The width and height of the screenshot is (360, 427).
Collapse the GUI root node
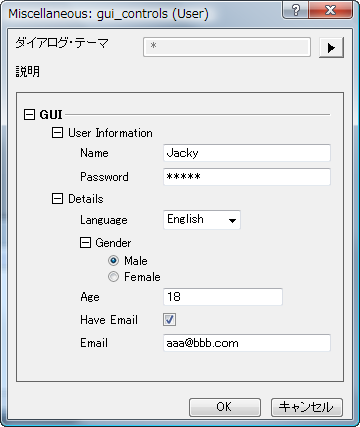(29, 115)
